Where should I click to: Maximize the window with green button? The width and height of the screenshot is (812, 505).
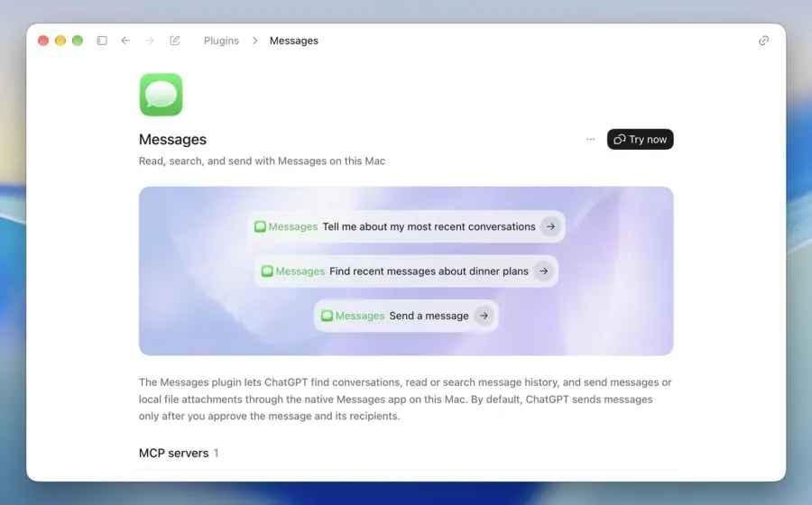[x=78, y=41]
